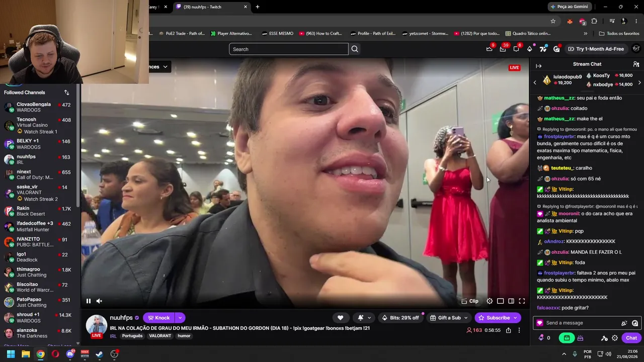Open the Twitch user profile avatar menu

636,49
